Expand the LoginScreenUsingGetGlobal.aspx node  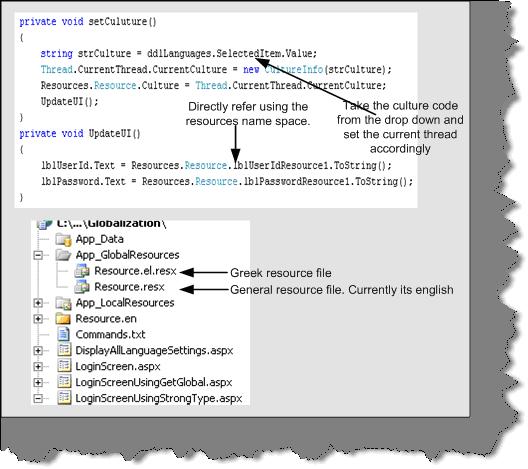(38, 382)
